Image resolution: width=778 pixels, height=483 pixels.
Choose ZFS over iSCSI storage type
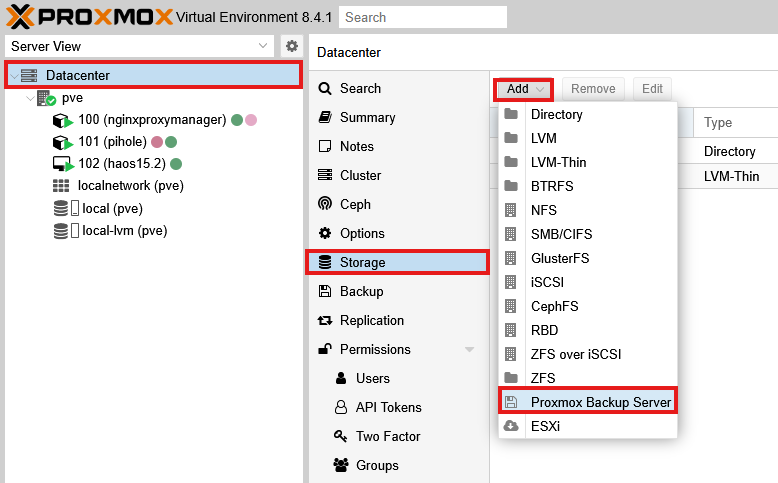(588, 354)
